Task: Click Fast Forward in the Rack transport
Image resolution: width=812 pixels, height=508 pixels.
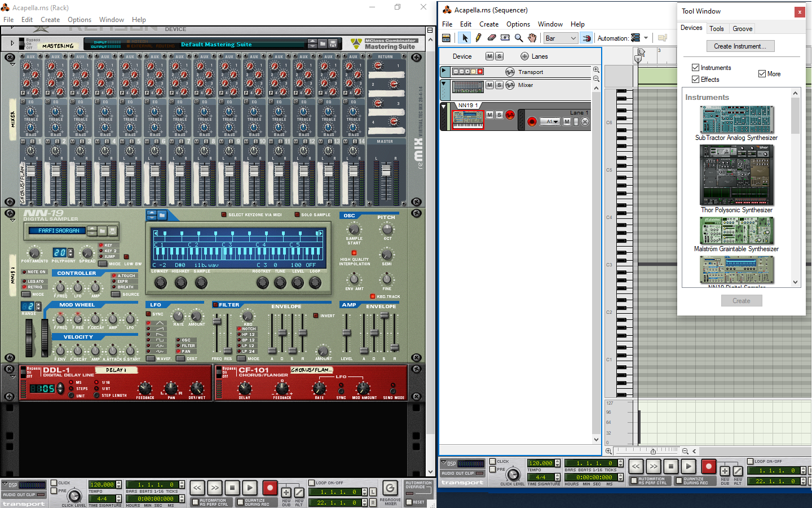Action: click(x=215, y=488)
